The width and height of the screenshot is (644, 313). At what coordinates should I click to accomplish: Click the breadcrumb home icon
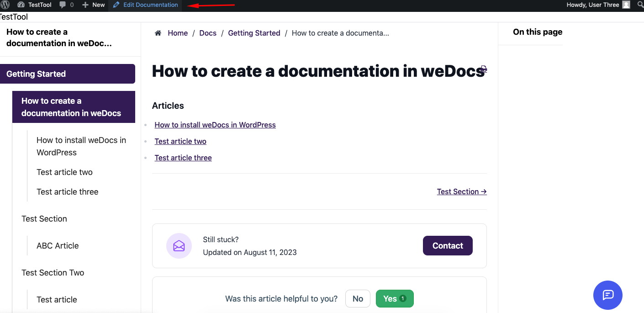point(158,33)
